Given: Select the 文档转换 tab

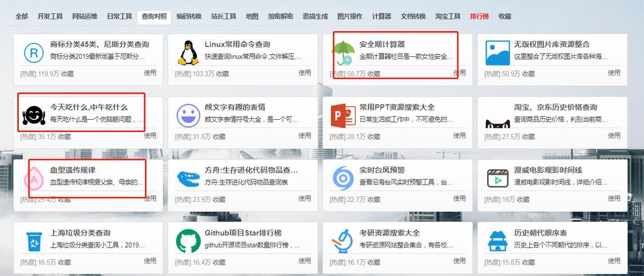Looking at the screenshot, I should (413, 16).
